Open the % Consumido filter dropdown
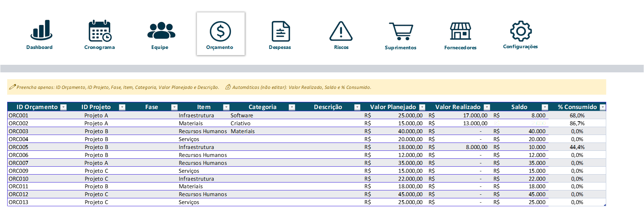Image resolution: width=644 pixels, height=221 pixels. click(x=603, y=107)
